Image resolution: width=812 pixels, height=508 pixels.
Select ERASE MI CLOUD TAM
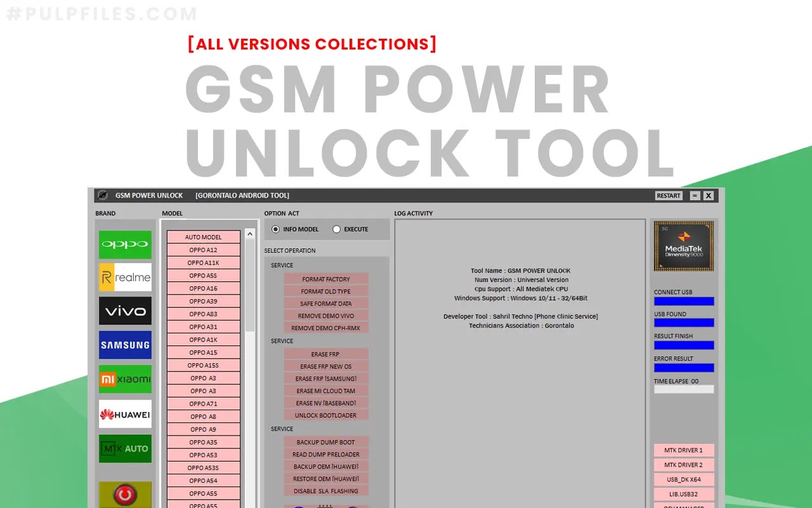326,391
